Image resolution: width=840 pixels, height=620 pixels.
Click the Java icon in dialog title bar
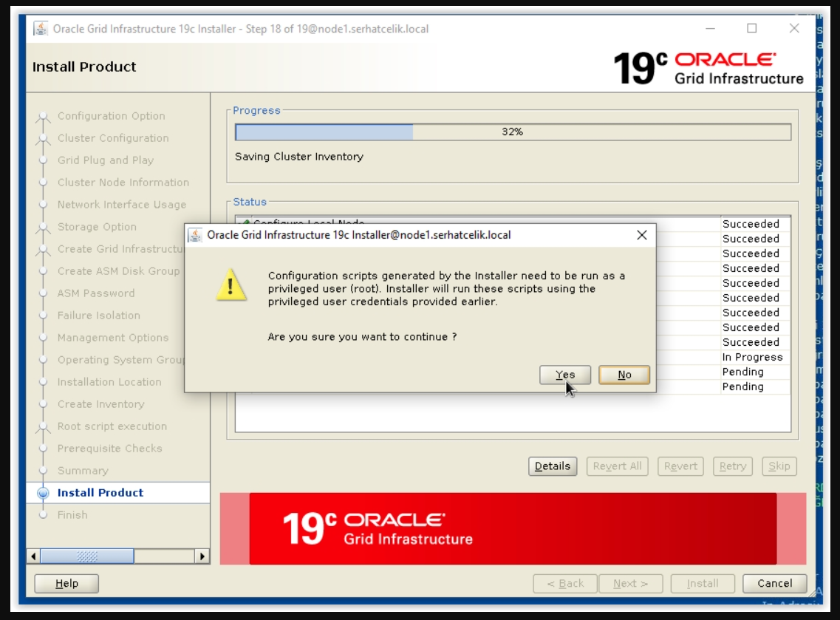pos(196,235)
